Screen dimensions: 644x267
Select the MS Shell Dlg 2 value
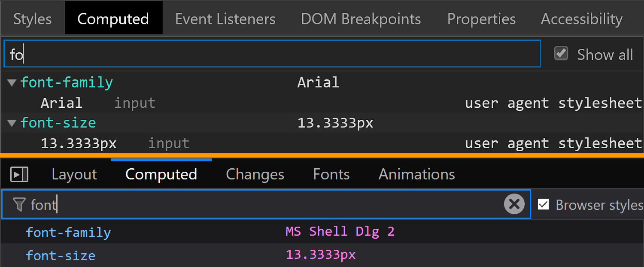pyautogui.click(x=340, y=232)
